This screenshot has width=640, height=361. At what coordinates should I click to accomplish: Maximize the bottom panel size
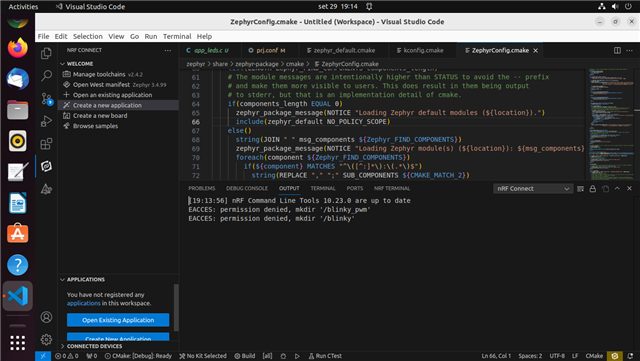click(x=617, y=188)
